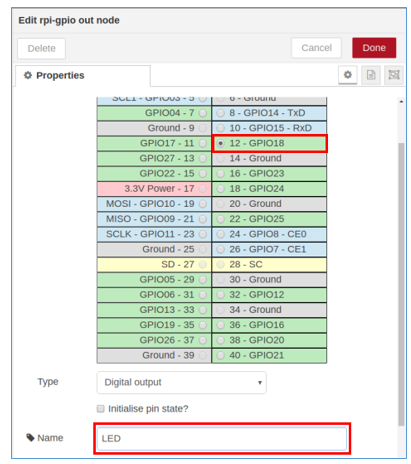
Task: Click the Name tag icon
Action: click(x=30, y=437)
